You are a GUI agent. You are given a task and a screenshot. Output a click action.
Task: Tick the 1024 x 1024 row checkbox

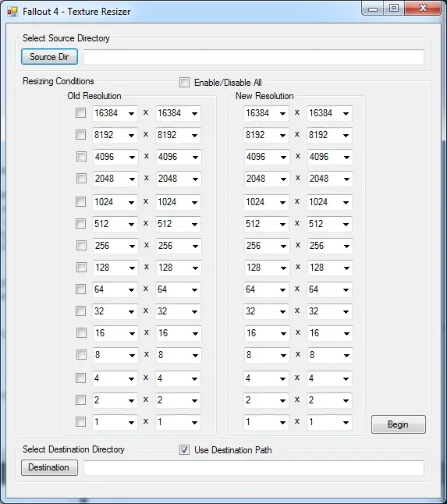click(80, 202)
